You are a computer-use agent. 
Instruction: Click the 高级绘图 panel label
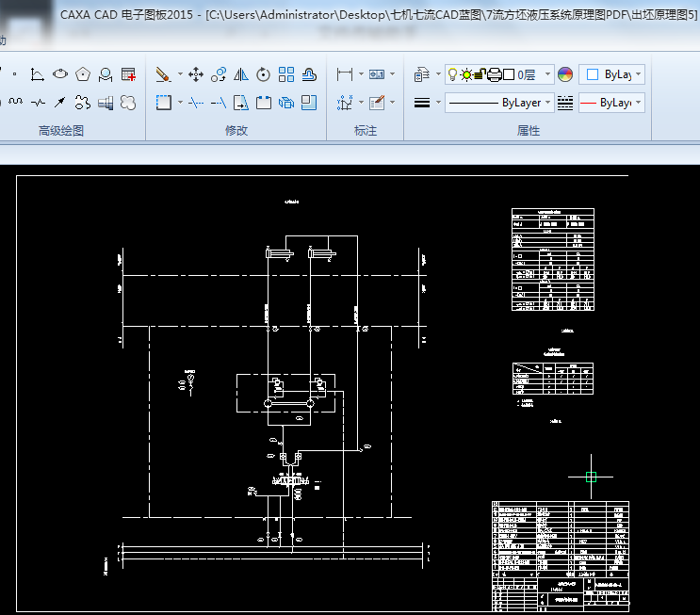[61, 131]
